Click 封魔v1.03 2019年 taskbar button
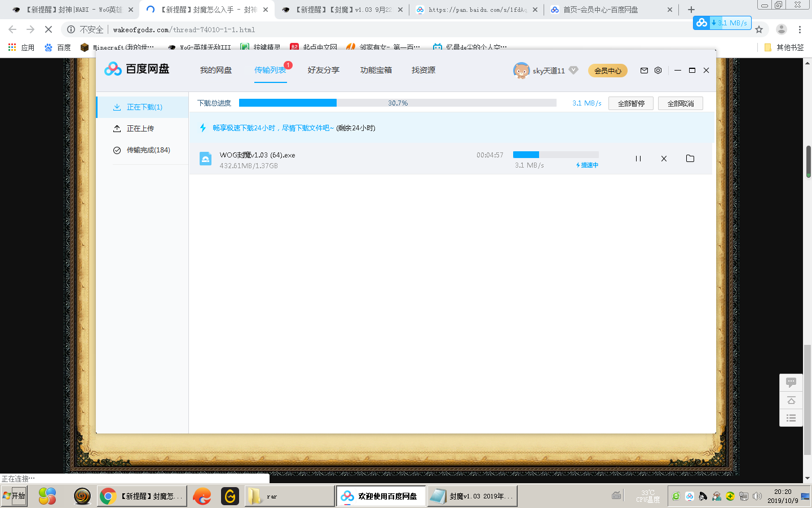The height and width of the screenshot is (508, 812). (473, 496)
